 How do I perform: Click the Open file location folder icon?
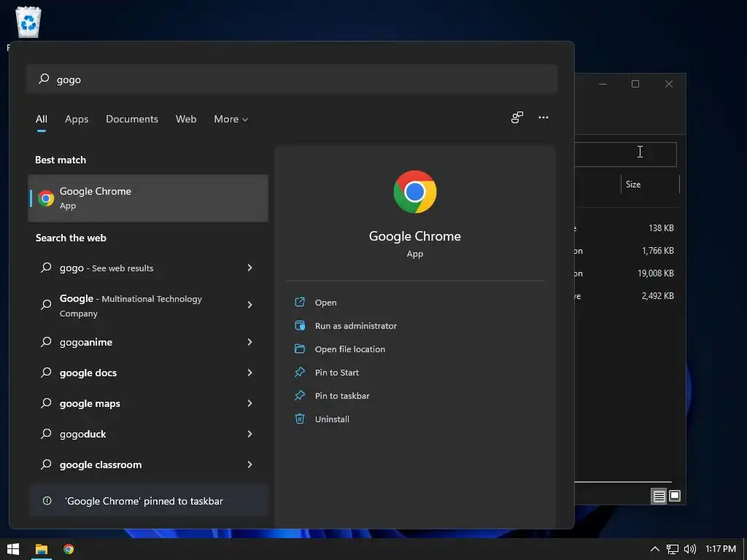(x=300, y=349)
